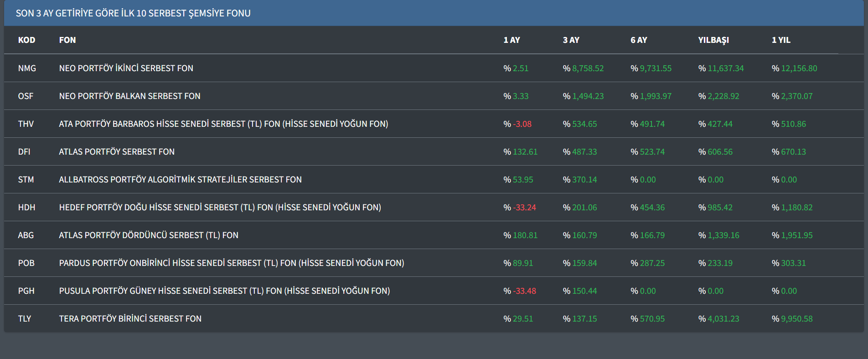Click the YILBAŞI column header

point(713,40)
